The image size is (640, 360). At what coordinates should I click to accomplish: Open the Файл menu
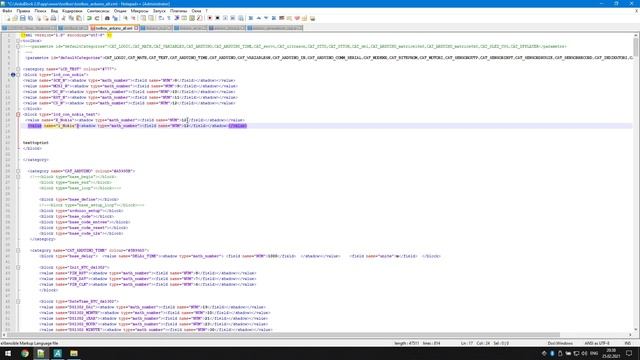pyautogui.click(x=7, y=11)
